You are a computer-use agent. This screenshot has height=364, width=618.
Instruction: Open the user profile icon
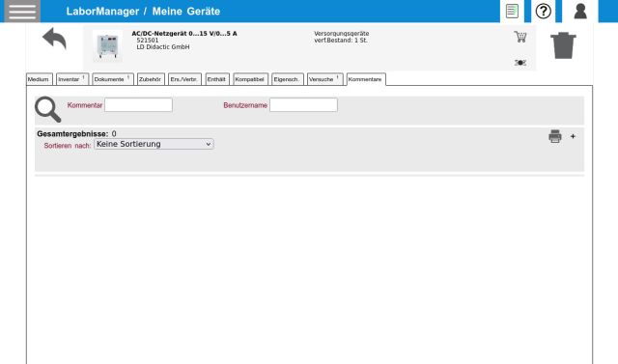(x=580, y=11)
